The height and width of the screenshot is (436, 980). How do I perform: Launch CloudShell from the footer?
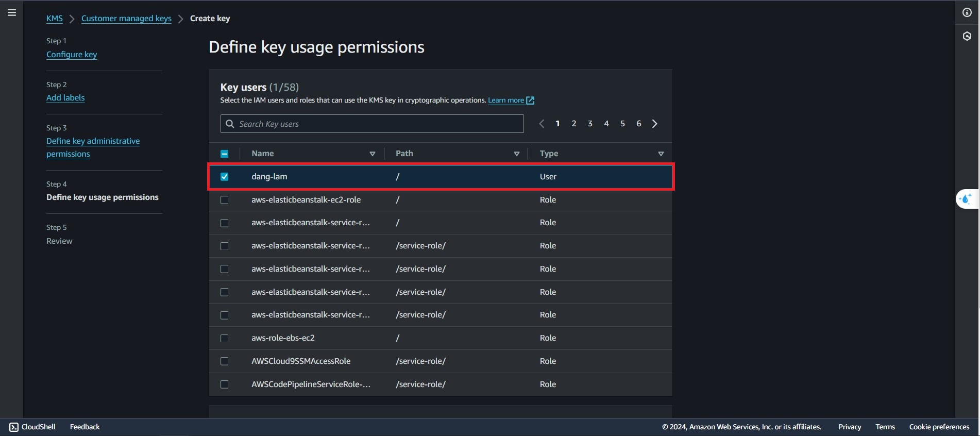point(32,427)
